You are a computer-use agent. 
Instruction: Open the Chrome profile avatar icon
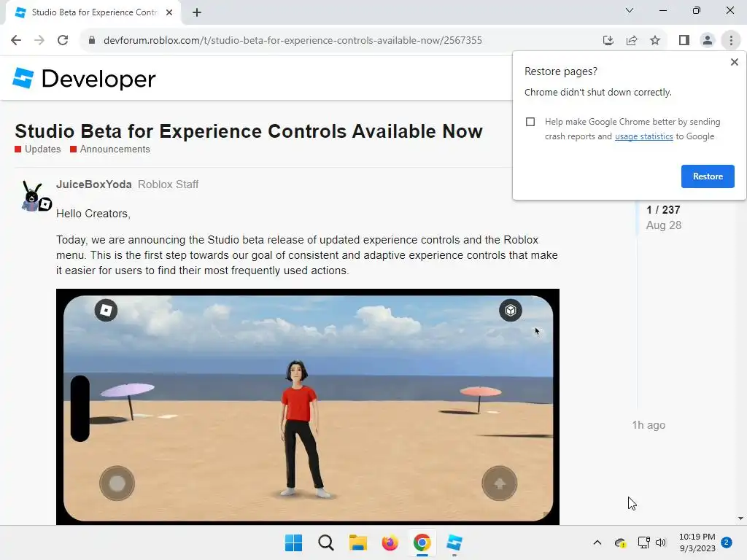[708, 41]
